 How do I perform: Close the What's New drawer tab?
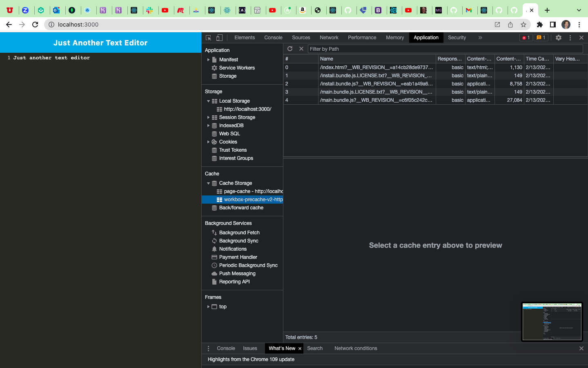[x=300, y=348]
